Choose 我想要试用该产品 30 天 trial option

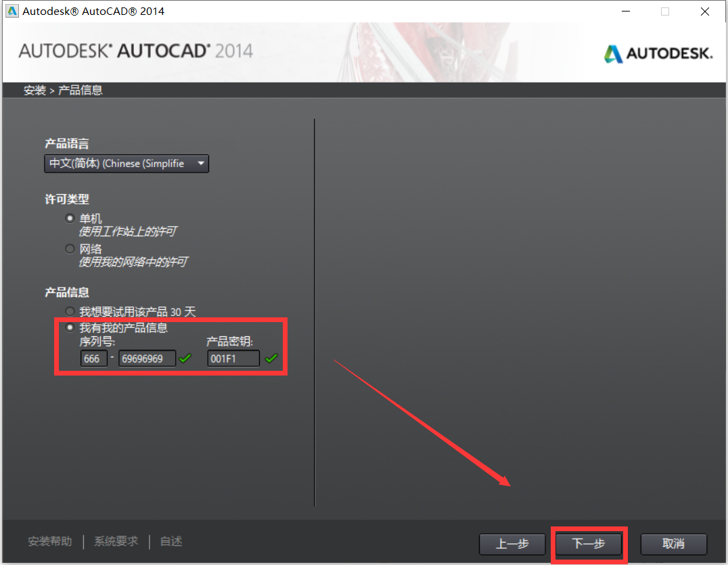pyautogui.click(x=70, y=311)
